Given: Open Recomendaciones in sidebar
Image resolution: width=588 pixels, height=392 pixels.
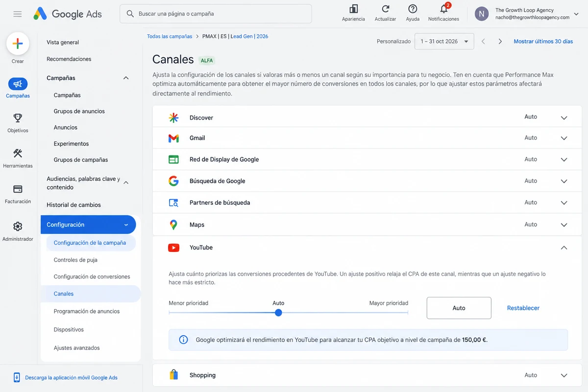Looking at the screenshot, I should [x=69, y=59].
